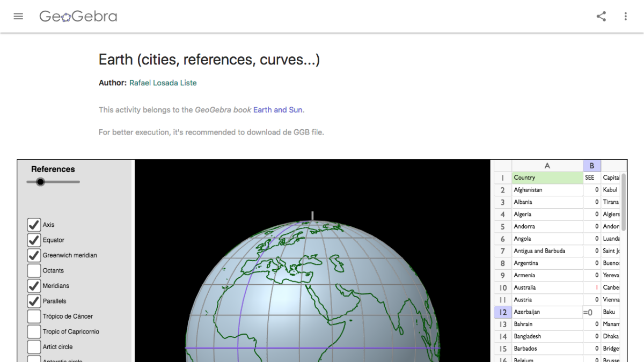Open the GeoGebra hamburger menu
This screenshot has height=362, width=644.
coord(18,16)
